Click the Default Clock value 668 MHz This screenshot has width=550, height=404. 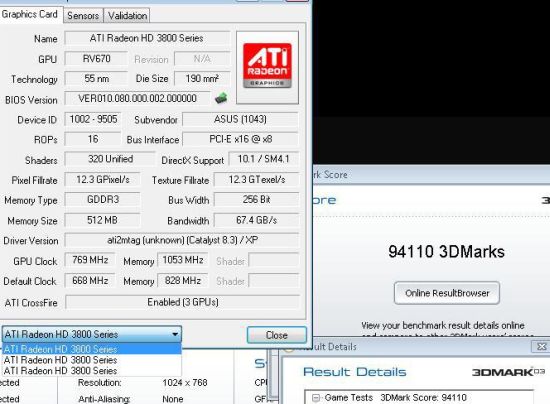[90, 281]
